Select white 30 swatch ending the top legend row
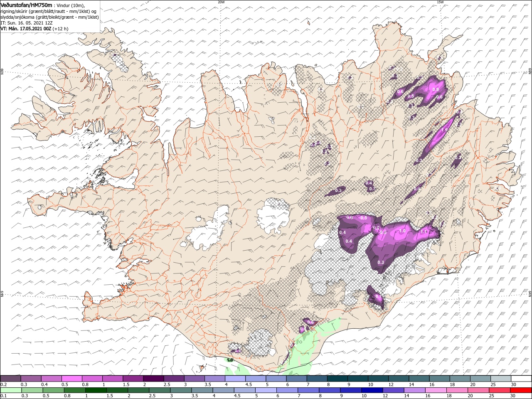Screen dimensions: 532x399 tap(522, 379)
